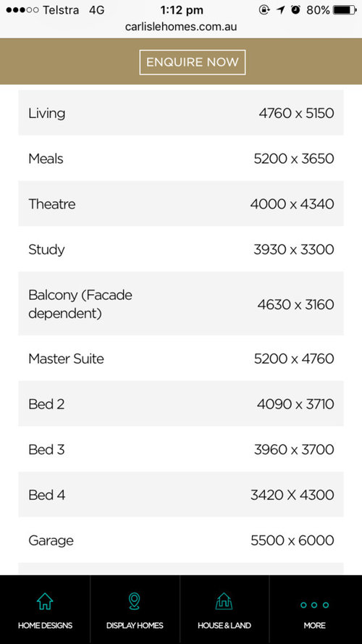Tap the Home Designs house icon

pyautogui.click(x=45, y=601)
